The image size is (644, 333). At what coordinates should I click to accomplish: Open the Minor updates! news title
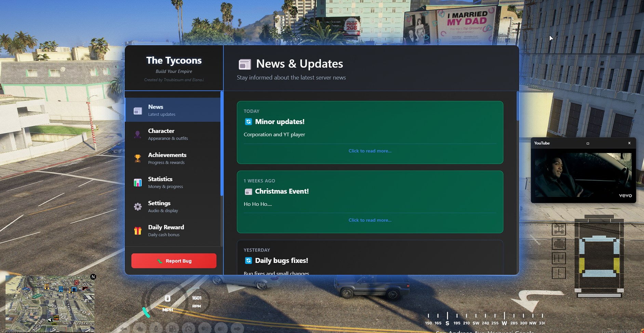(280, 122)
